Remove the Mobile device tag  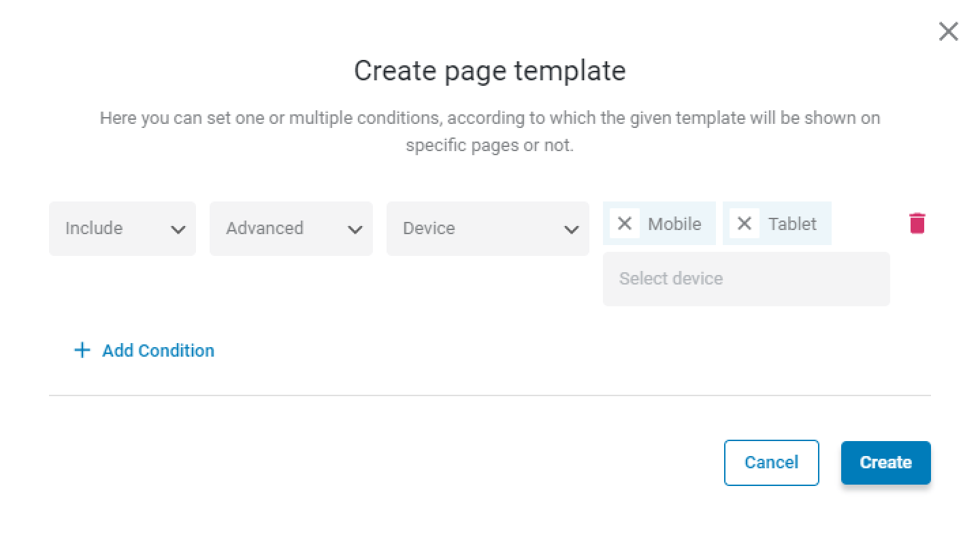point(625,223)
